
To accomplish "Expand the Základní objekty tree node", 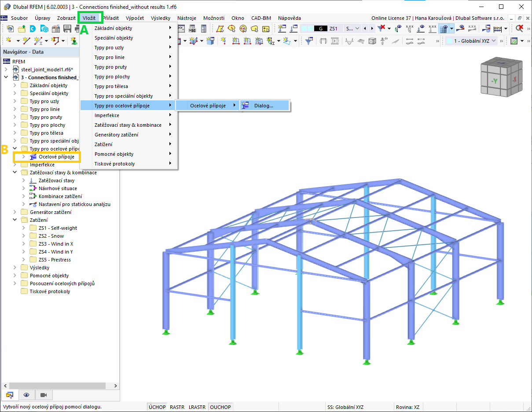I will coord(15,85).
